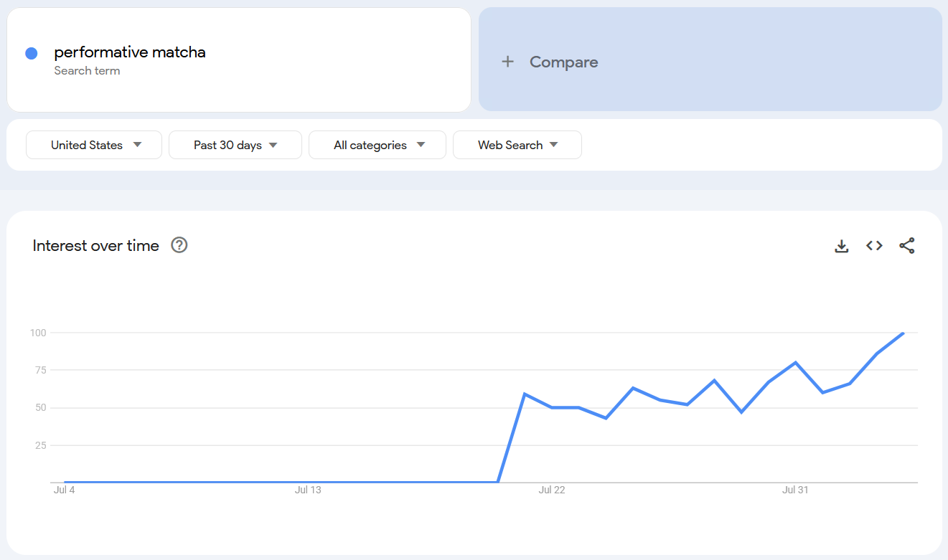Image resolution: width=948 pixels, height=560 pixels.
Task: Click the Jul 22 axis label
Action: pyautogui.click(x=551, y=490)
